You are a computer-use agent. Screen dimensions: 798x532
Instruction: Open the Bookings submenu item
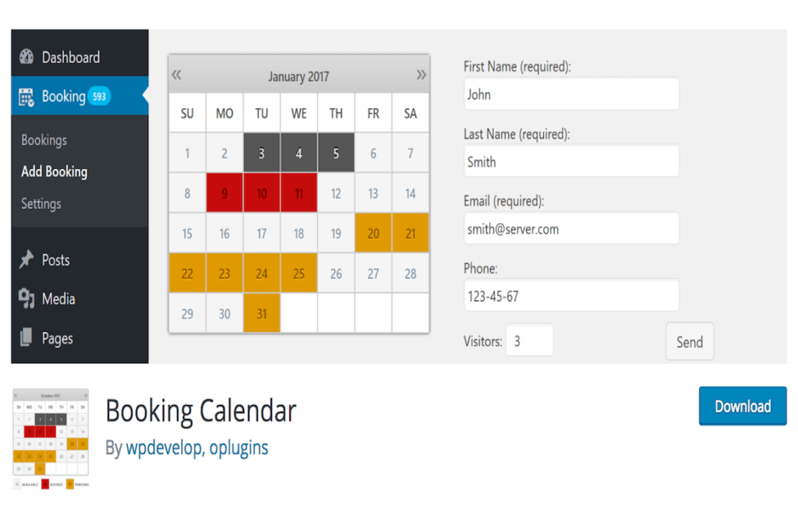44,140
